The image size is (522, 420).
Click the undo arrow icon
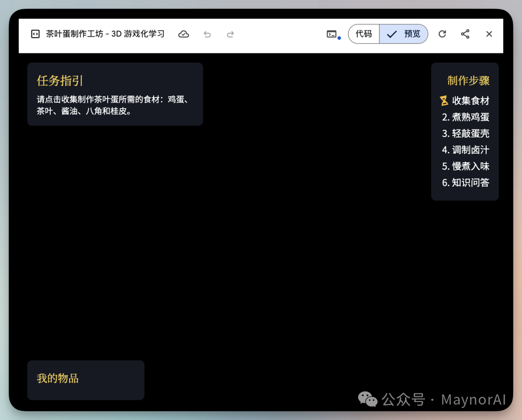[x=207, y=34]
